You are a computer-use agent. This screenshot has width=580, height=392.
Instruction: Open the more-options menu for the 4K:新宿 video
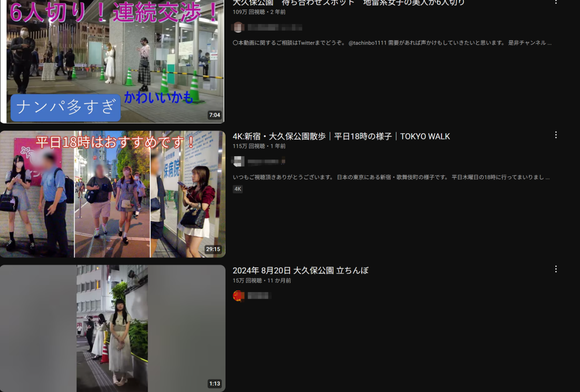(556, 135)
